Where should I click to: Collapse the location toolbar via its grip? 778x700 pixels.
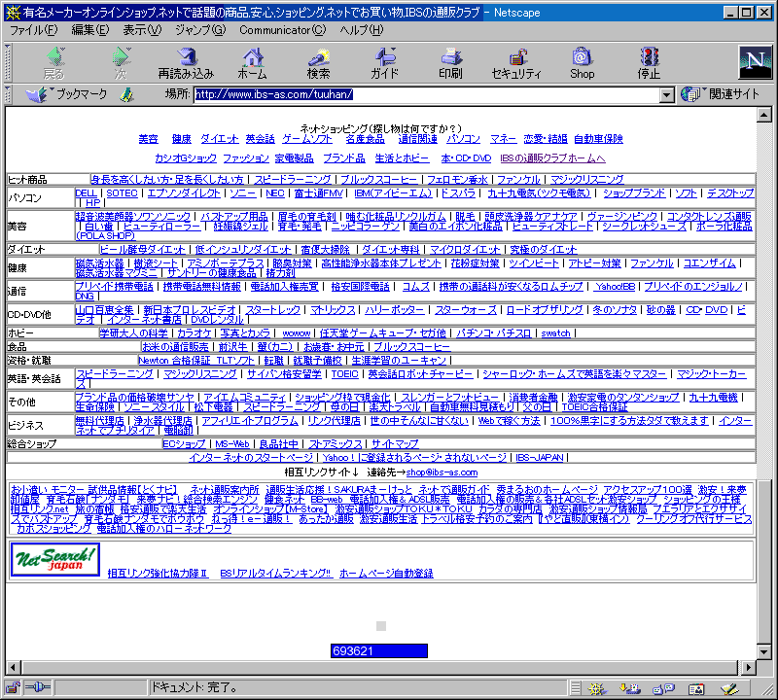(x=8, y=94)
